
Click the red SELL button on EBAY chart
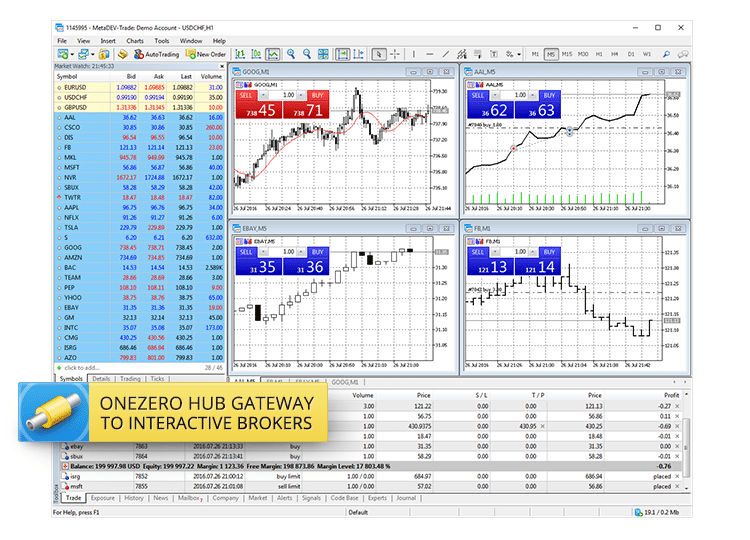248,253
